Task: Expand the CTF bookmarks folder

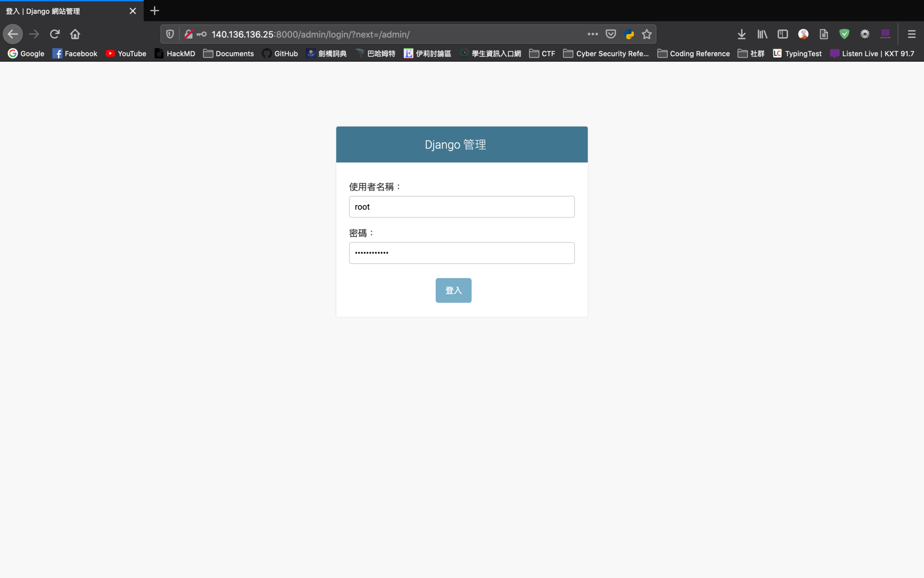Action: pos(542,54)
